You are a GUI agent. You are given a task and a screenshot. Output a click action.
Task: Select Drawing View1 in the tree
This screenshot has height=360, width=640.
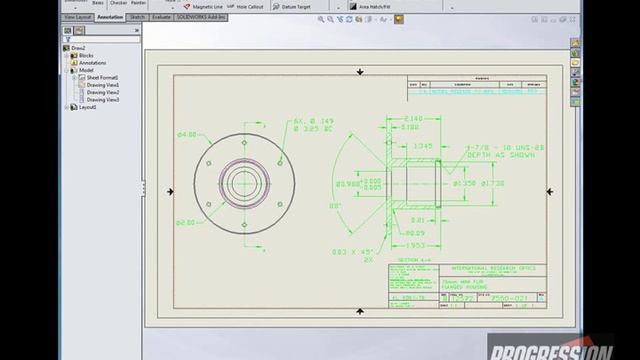click(103, 85)
